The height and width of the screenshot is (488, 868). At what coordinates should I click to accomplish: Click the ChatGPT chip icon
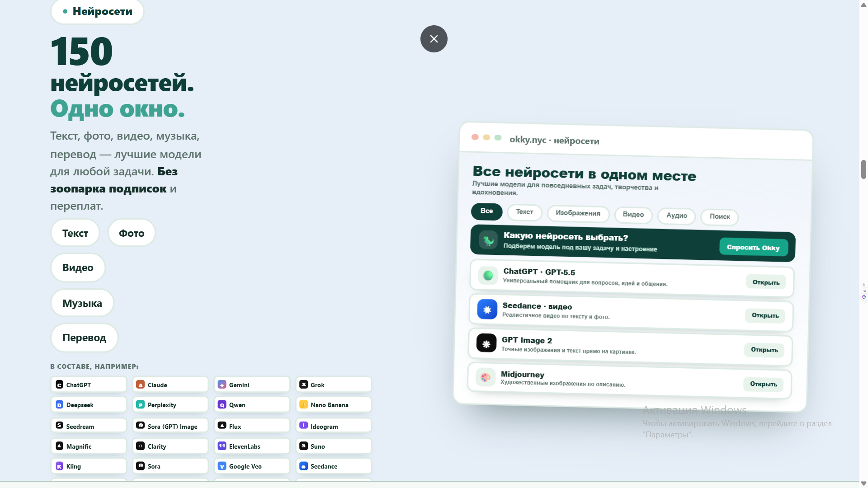(x=59, y=385)
